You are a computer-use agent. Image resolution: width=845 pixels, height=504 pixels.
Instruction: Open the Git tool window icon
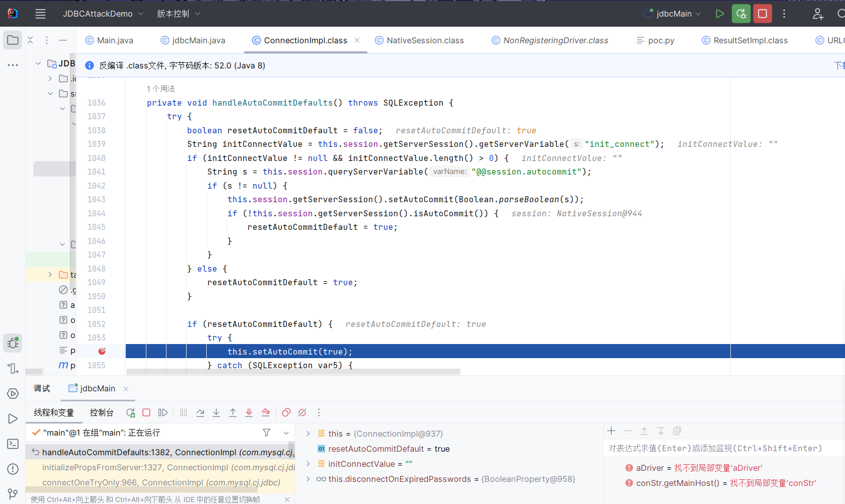pyautogui.click(x=13, y=494)
